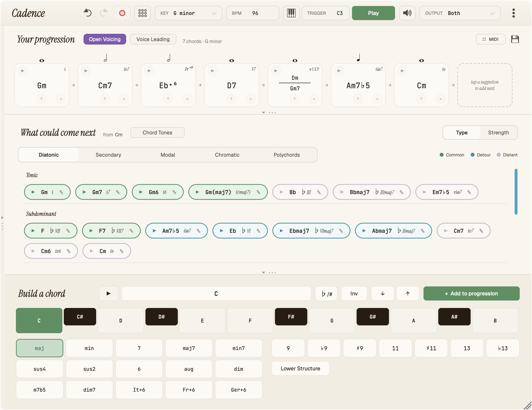Select the min7 chord quality

238,348
